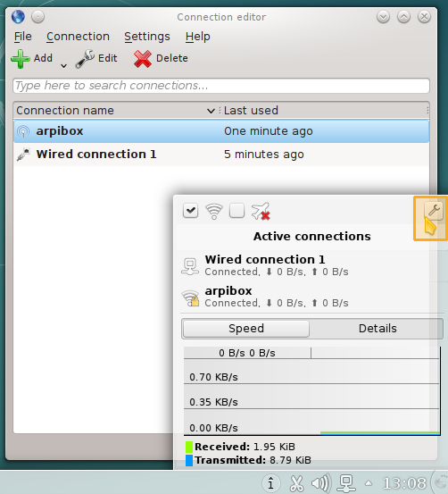Click the Speed tab button

(x=246, y=329)
